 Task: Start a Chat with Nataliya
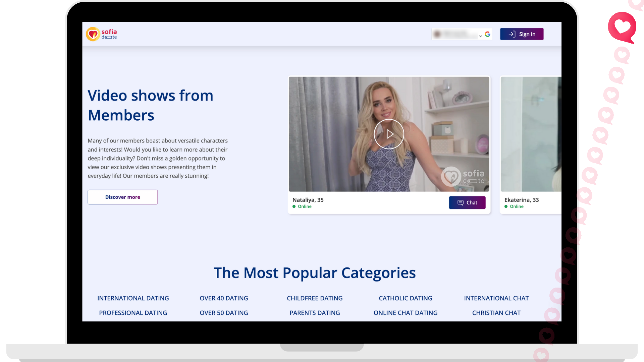point(467,202)
